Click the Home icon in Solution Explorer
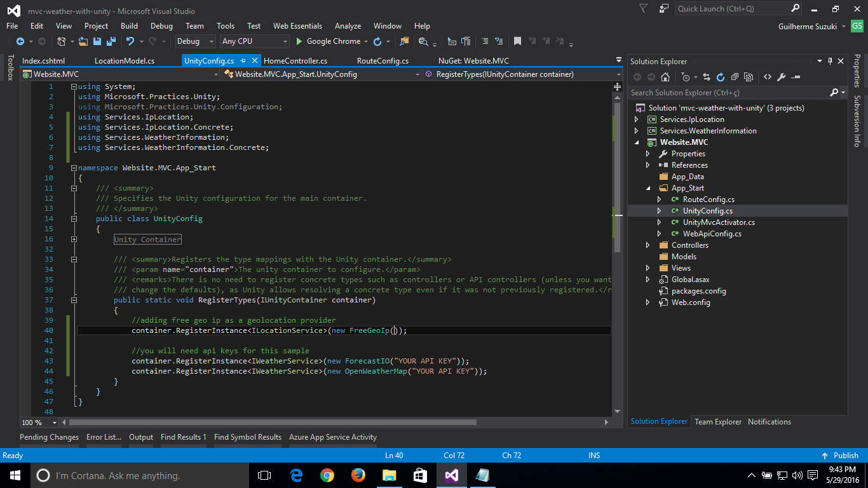The width and height of the screenshot is (868, 488). click(x=665, y=77)
